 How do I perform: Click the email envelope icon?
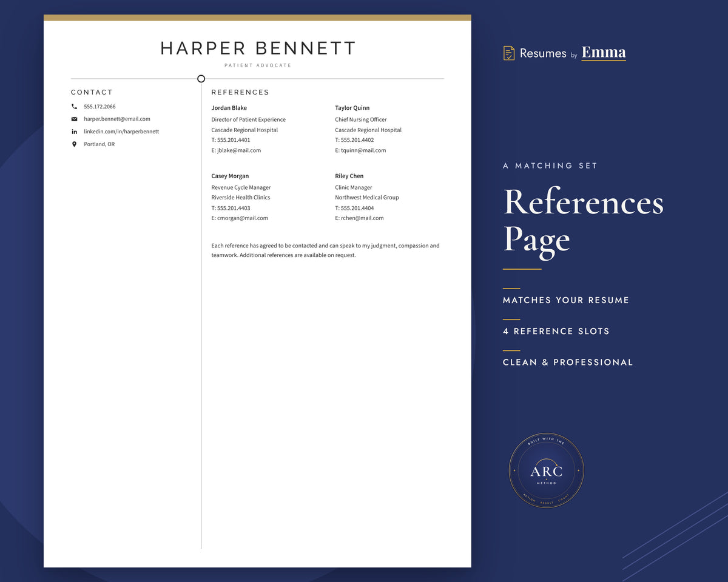click(74, 119)
